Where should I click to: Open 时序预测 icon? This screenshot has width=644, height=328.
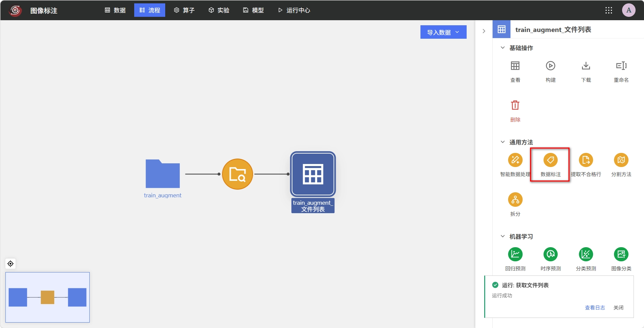coord(550,254)
